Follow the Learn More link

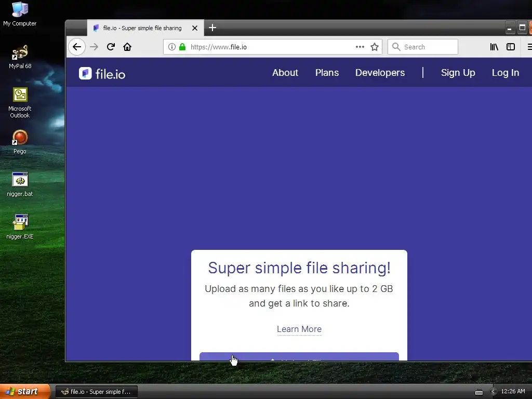coord(299,329)
